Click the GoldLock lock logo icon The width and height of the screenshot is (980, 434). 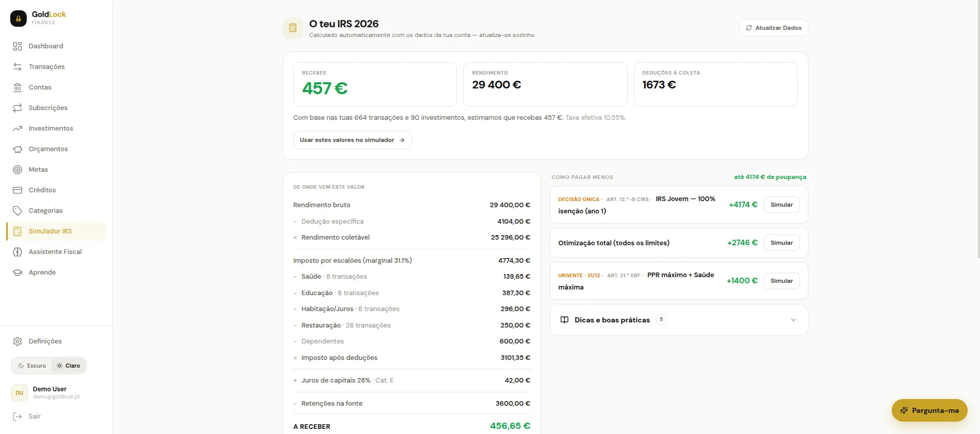click(x=18, y=19)
